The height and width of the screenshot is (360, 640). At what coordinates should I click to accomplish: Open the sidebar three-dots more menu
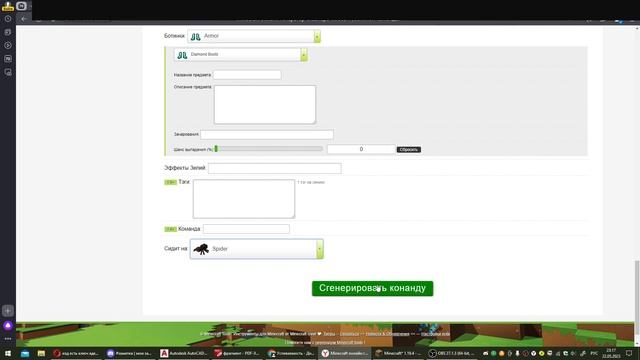(x=8, y=339)
